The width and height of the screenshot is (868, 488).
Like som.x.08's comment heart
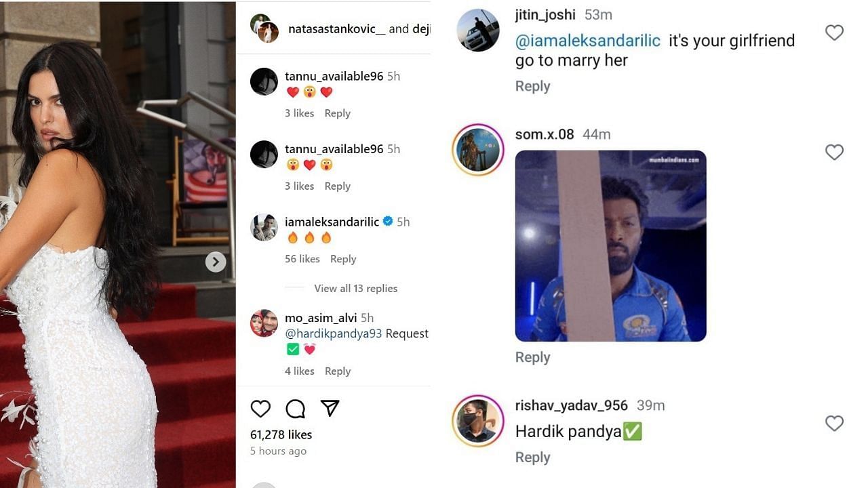point(834,152)
